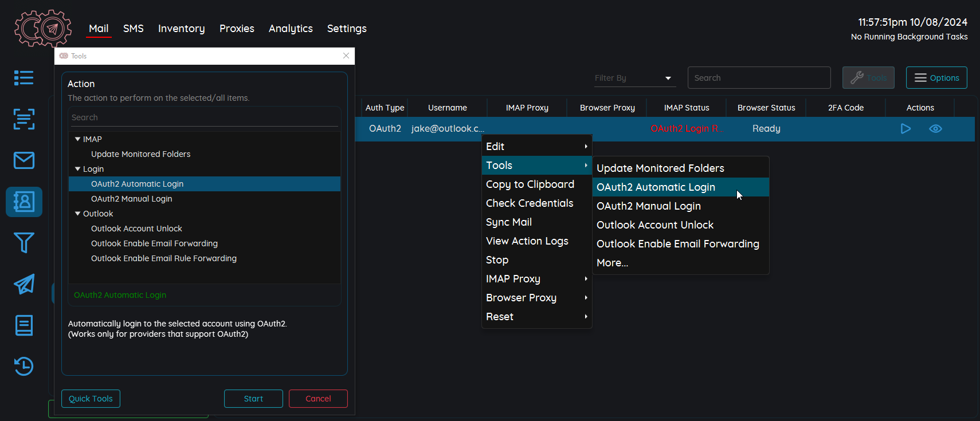Expand the Reset submenu
Image resolution: width=980 pixels, height=421 pixels.
(x=536, y=317)
